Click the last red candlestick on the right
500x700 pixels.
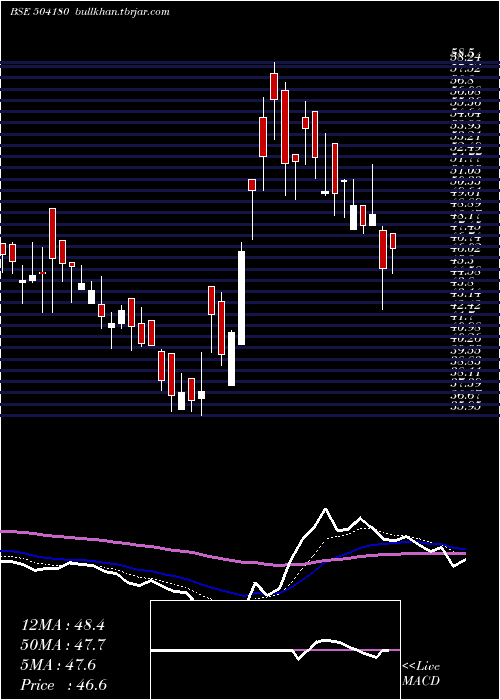coord(393,241)
